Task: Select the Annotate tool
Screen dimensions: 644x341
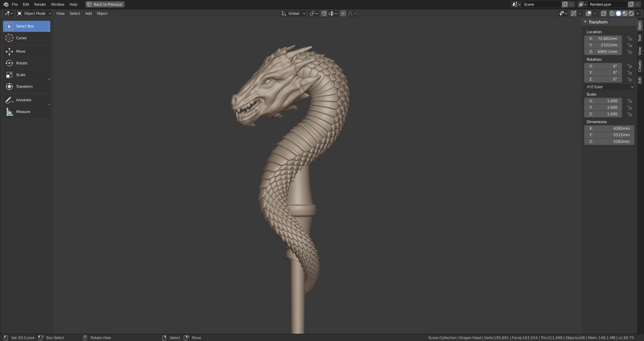Action: pos(26,100)
